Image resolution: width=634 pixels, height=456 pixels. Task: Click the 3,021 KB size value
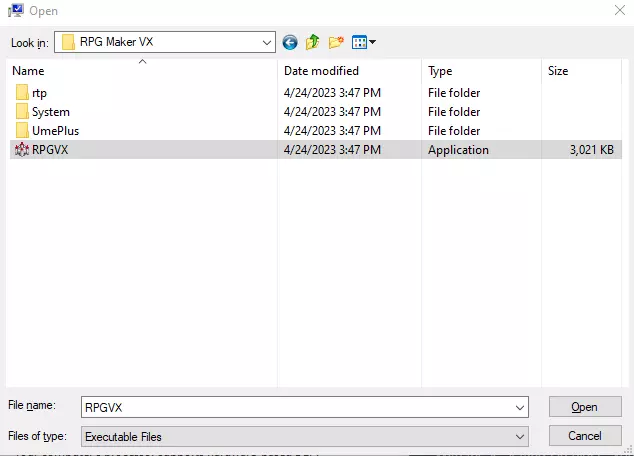[592, 150]
